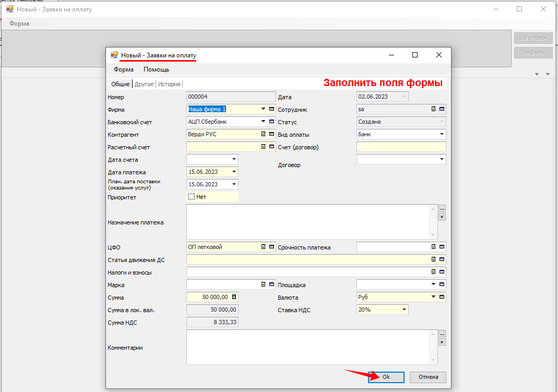Open the selection list icon for ЦФО
Viewport: 558px width, 392px height.
pos(264,247)
